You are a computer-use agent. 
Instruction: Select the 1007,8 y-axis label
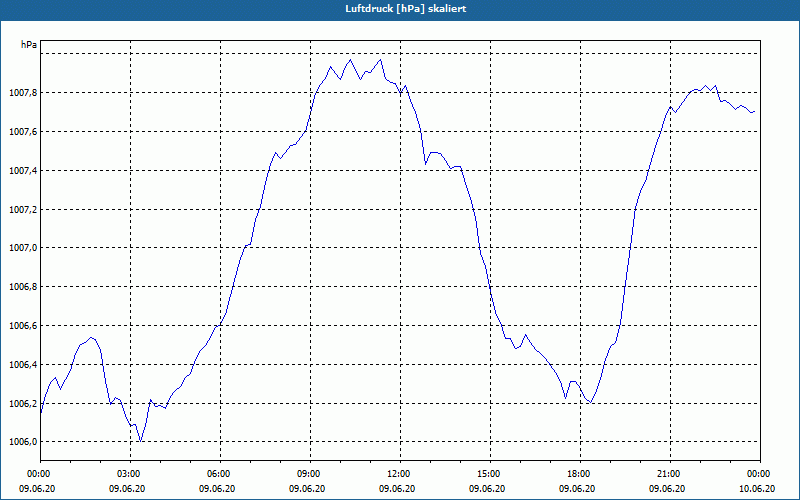click(x=23, y=93)
